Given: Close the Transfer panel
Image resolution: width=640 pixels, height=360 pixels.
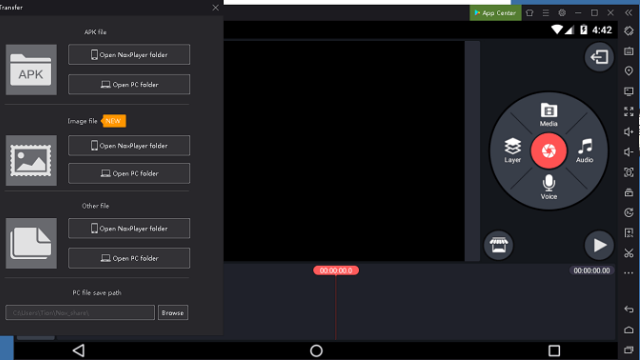Looking at the screenshot, I should pos(216,8).
